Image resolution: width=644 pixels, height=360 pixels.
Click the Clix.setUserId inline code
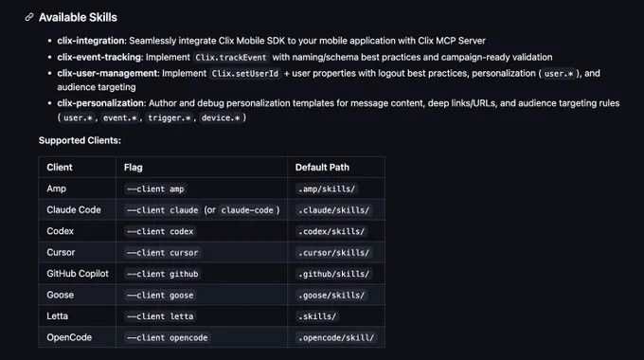click(245, 74)
